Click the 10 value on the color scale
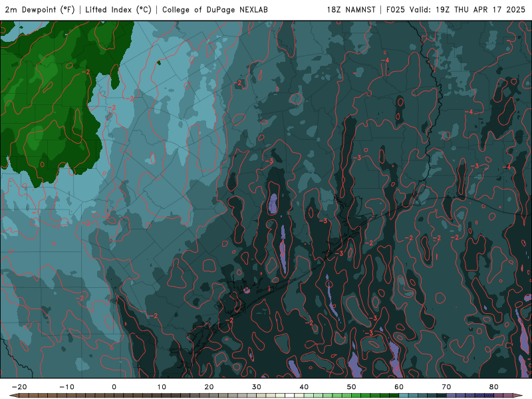 (x=162, y=387)
